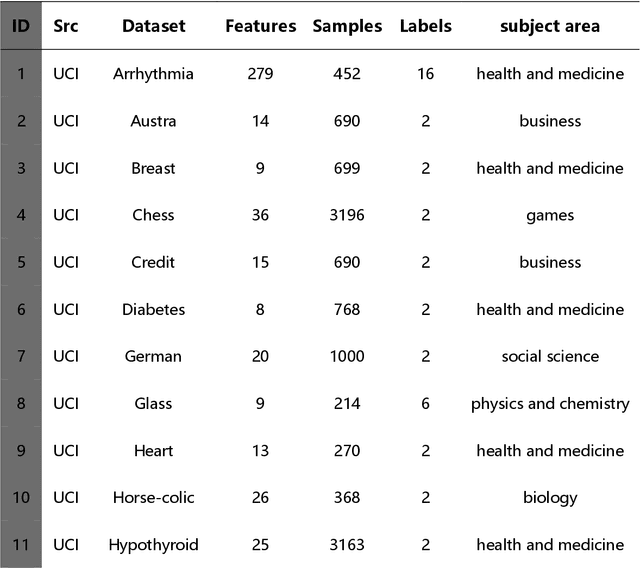Viewport: 640px width, 568px height.
Task: Click the 3196 samples value
Action: (x=347, y=215)
